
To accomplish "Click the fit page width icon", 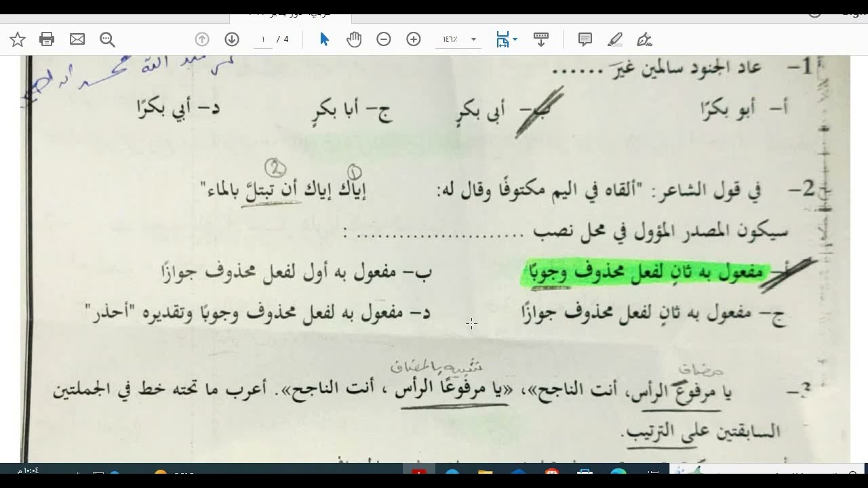I will pos(502,39).
